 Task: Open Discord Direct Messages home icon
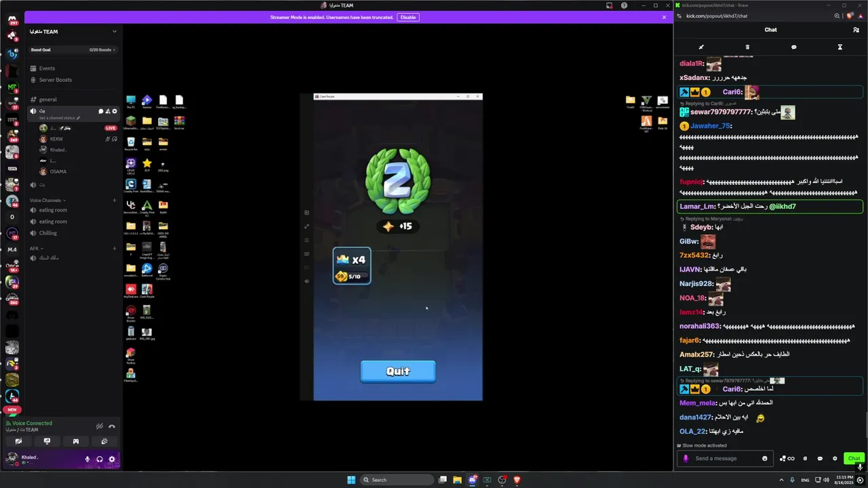pyautogui.click(x=12, y=20)
